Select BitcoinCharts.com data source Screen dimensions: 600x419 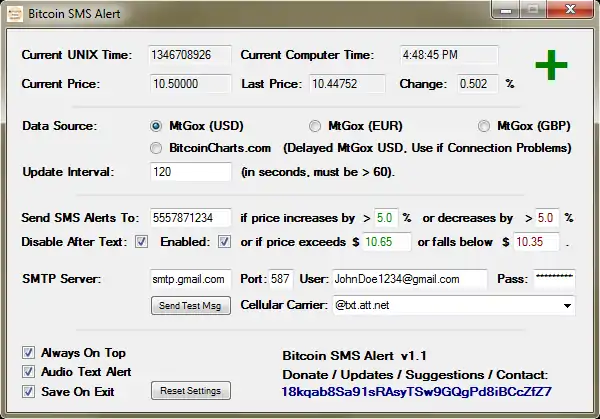[x=156, y=148]
